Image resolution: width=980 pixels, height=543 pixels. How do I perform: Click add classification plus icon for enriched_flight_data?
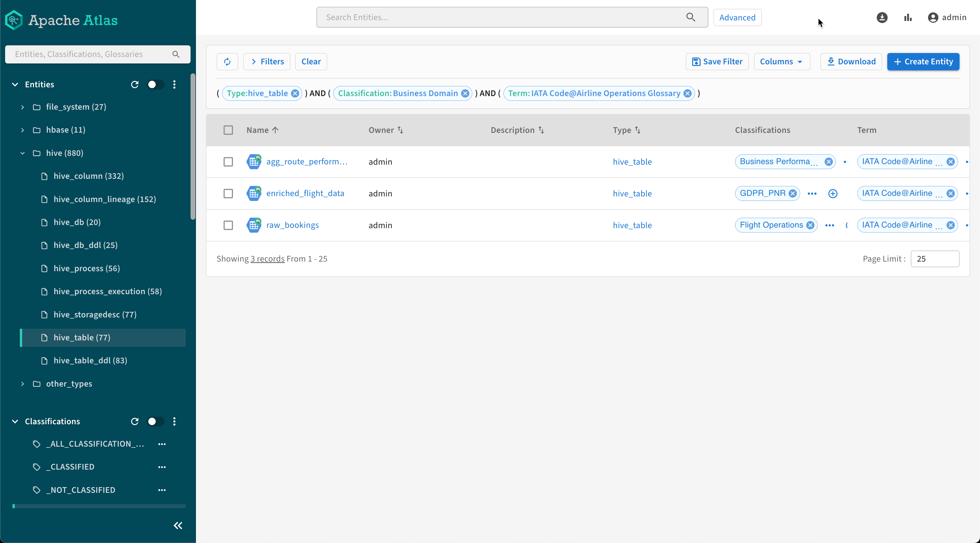832,194
